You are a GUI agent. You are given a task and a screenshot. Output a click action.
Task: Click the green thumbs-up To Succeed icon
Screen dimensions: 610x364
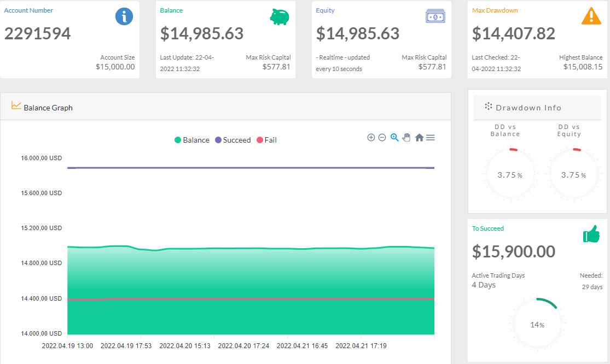591,234
